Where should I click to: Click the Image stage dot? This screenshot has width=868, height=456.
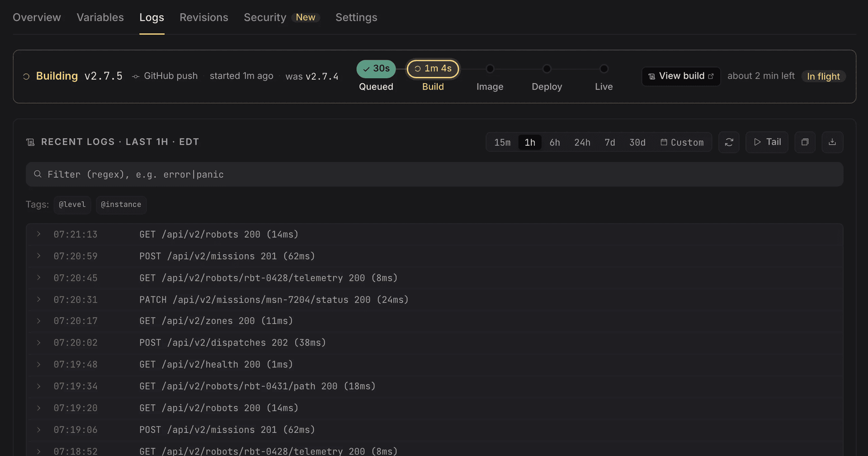pyautogui.click(x=490, y=69)
